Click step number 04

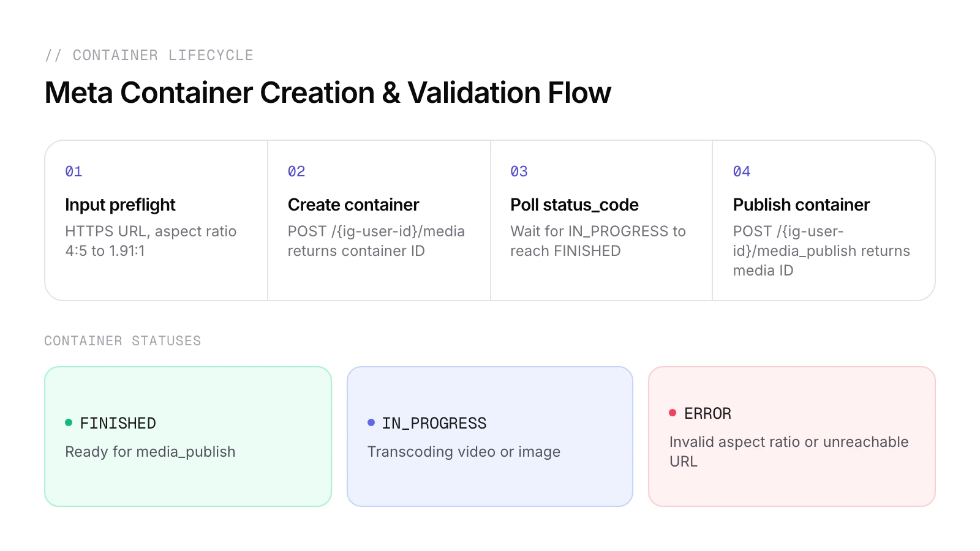click(742, 171)
